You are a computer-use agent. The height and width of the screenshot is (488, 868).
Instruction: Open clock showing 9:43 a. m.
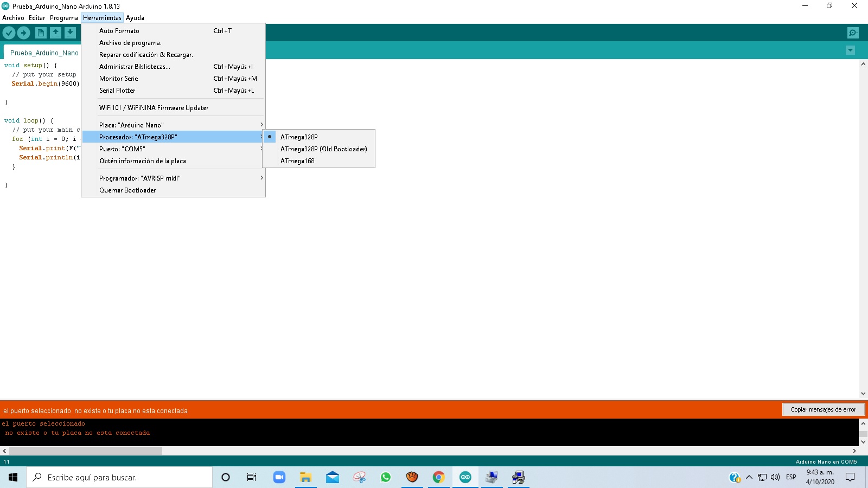pos(820,477)
